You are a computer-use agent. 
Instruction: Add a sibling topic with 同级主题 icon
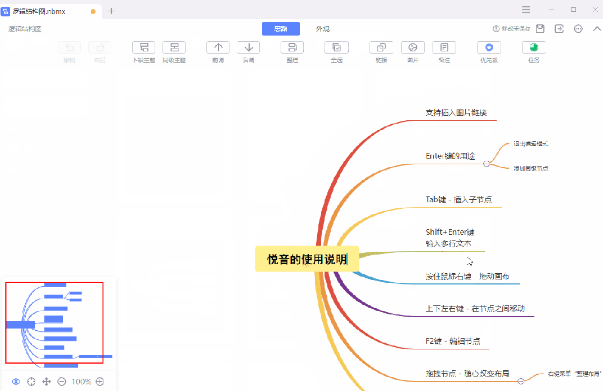click(x=174, y=48)
